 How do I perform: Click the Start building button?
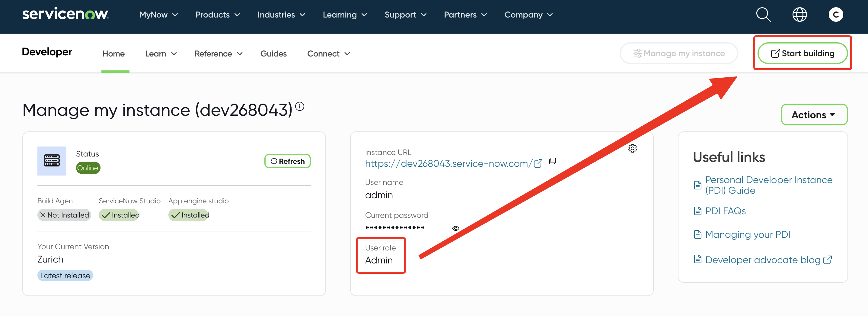pyautogui.click(x=802, y=53)
